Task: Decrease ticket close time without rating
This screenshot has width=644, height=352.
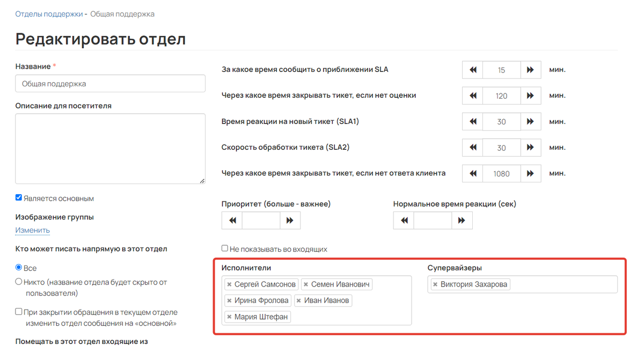Action: tap(473, 96)
